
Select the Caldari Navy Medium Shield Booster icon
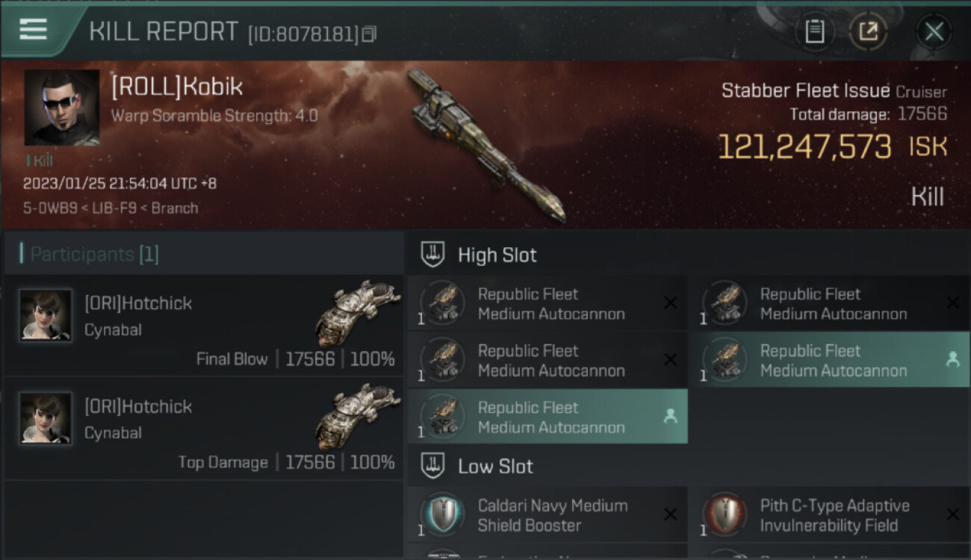pos(443,515)
